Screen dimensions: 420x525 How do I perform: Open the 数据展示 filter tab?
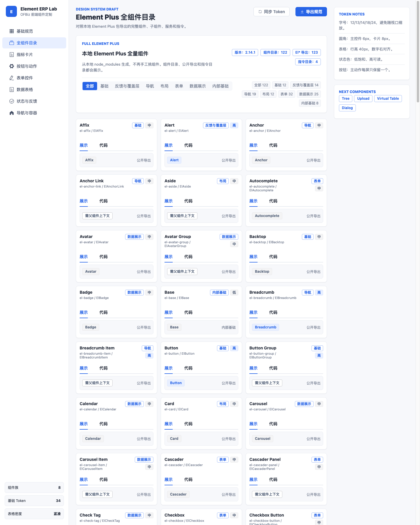click(x=198, y=86)
